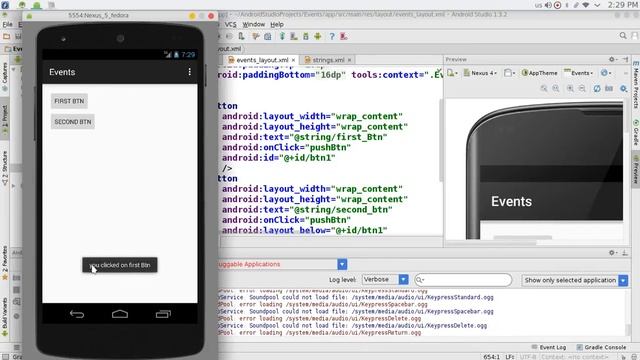This screenshot has width=640, height=360.
Task: Open the Verbose log level dropdown
Action: click(x=385, y=280)
